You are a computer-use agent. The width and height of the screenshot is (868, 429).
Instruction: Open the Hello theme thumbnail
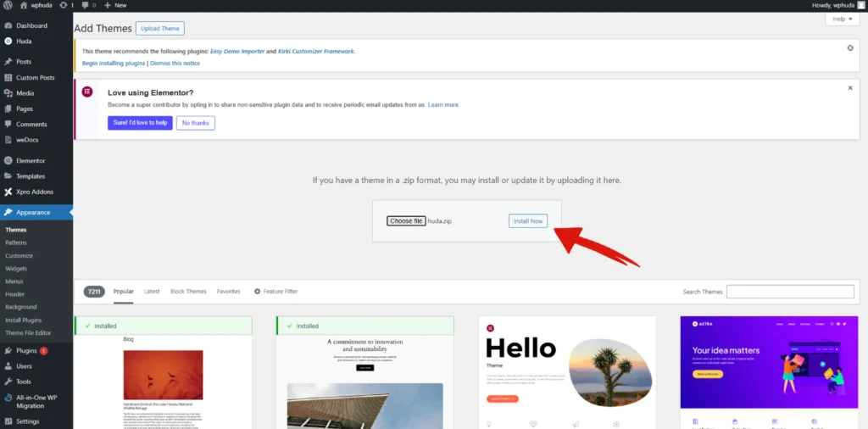pos(567,372)
